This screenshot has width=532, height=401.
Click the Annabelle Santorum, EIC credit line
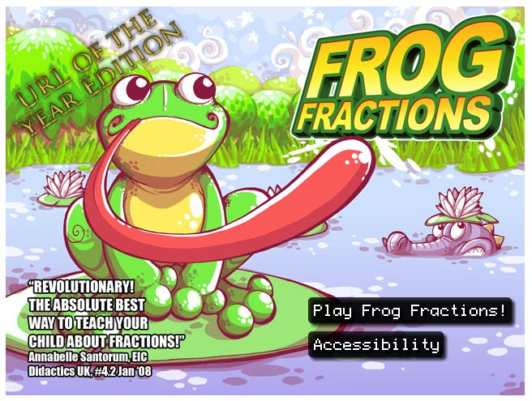(88, 357)
